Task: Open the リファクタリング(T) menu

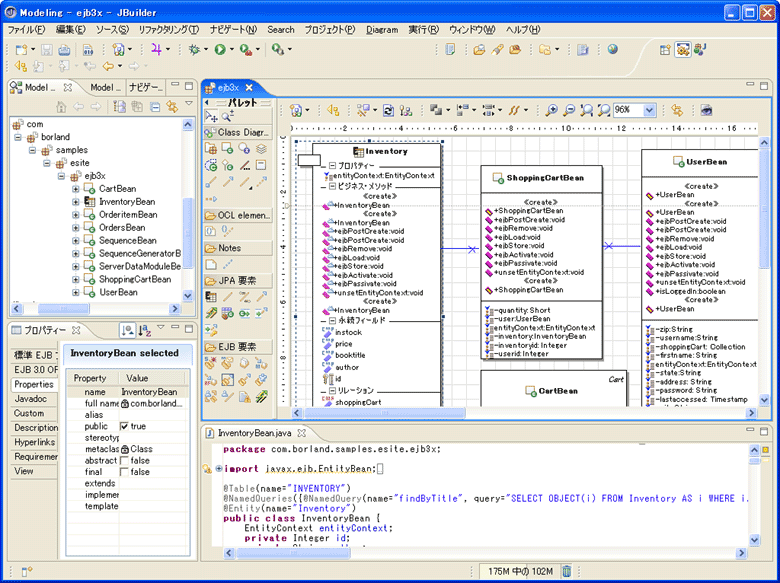Action: tap(169, 30)
